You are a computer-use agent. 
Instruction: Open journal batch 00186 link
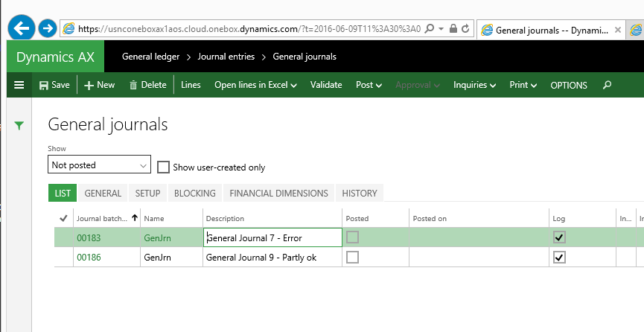pos(89,257)
